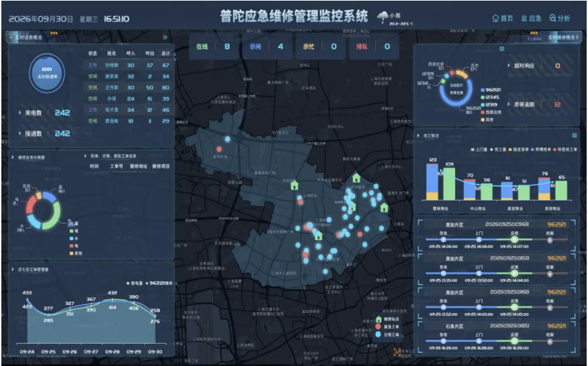Expand the 来电数 arrow
The width and height of the screenshot is (588, 366).
point(19,113)
